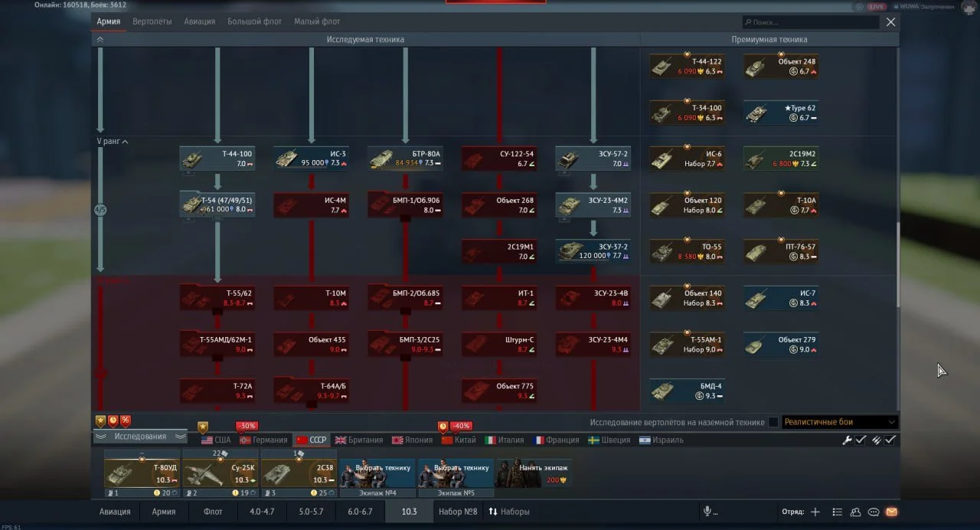Click the БТР-80А vehicle icon
The width and height of the screenshot is (980, 530).
coord(382,159)
